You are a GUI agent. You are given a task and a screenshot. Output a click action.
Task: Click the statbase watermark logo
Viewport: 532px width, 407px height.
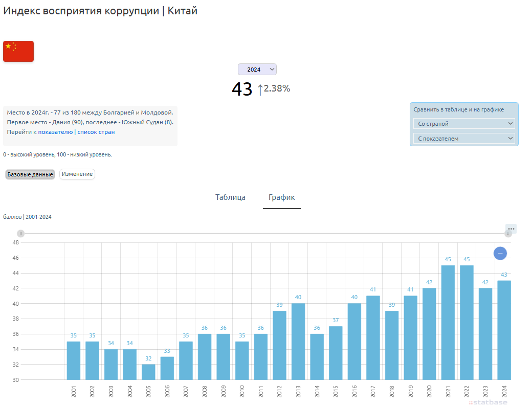coord(489,402)
